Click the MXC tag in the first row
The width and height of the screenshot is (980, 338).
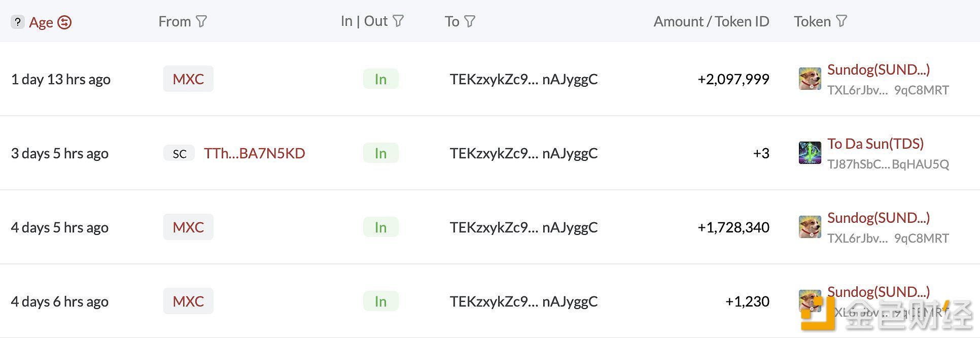[188, 79]
